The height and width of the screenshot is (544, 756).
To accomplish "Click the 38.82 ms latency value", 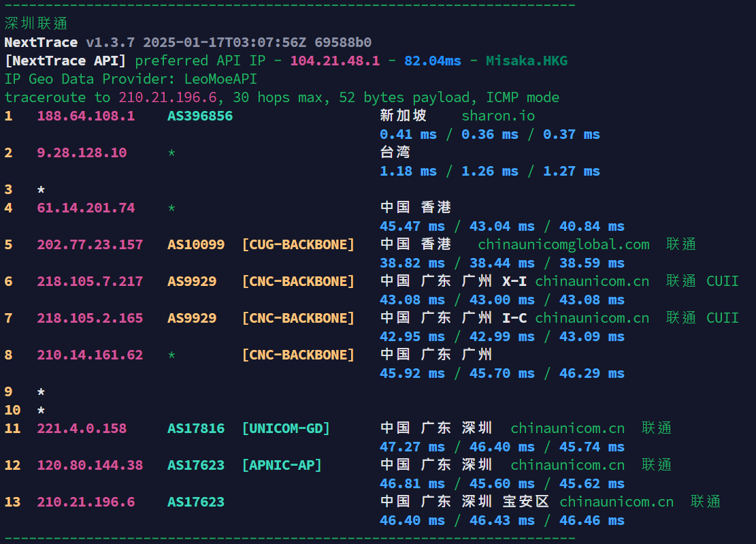I will pyautogui.click(x=412, y=263).
